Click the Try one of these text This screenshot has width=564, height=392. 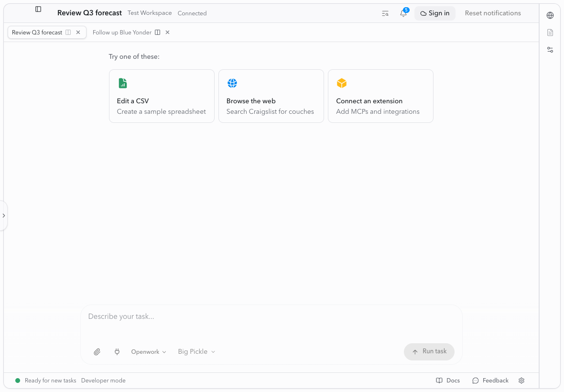click(134, 56)
